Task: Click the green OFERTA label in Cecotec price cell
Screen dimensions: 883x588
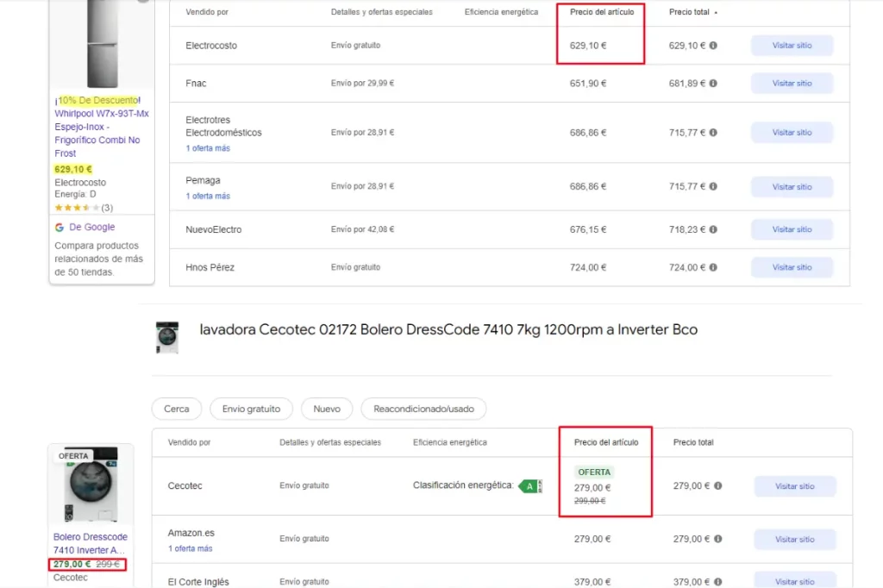Action: click(594, 472)
